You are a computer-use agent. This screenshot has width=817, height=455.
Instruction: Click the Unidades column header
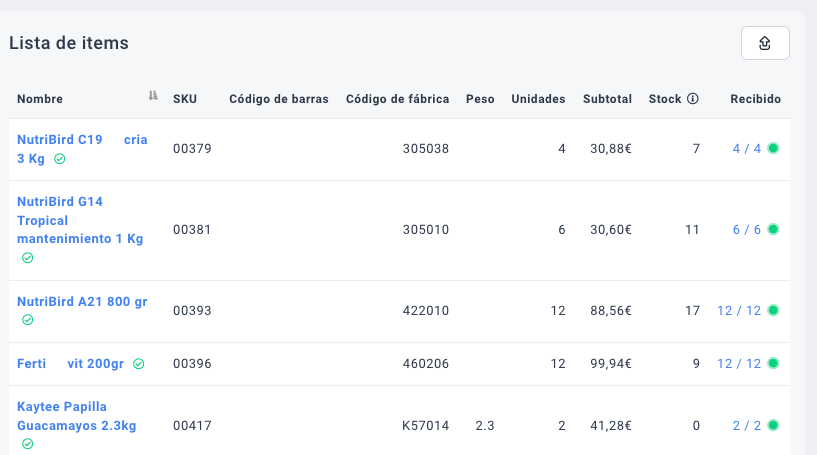(538, 99)
